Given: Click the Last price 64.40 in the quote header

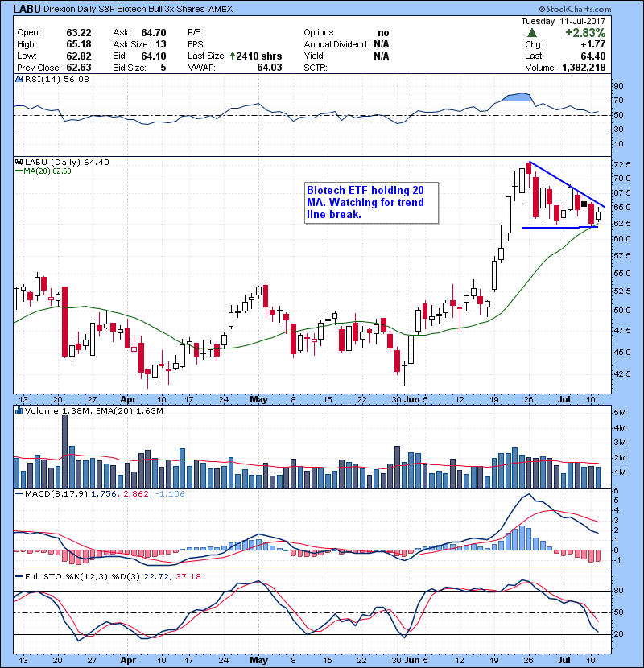Looking at the screenshot, I should coord(592,56).
